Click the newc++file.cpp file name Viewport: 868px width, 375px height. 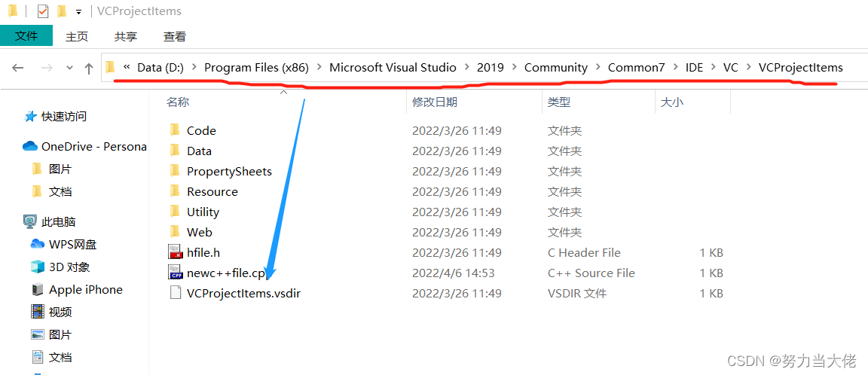(226, 273)
